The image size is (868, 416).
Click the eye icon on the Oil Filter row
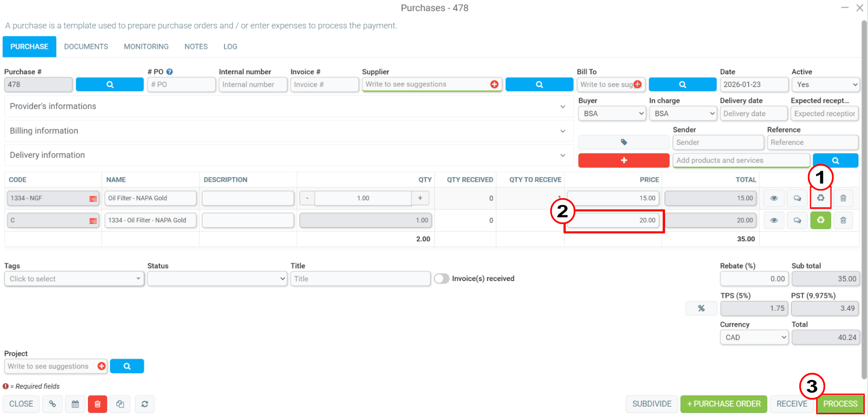774,198
